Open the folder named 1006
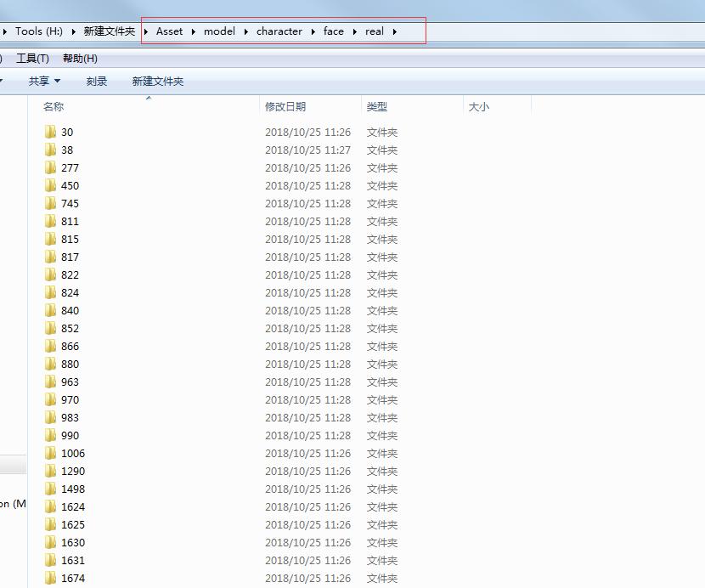 click(x=73, y=453)
